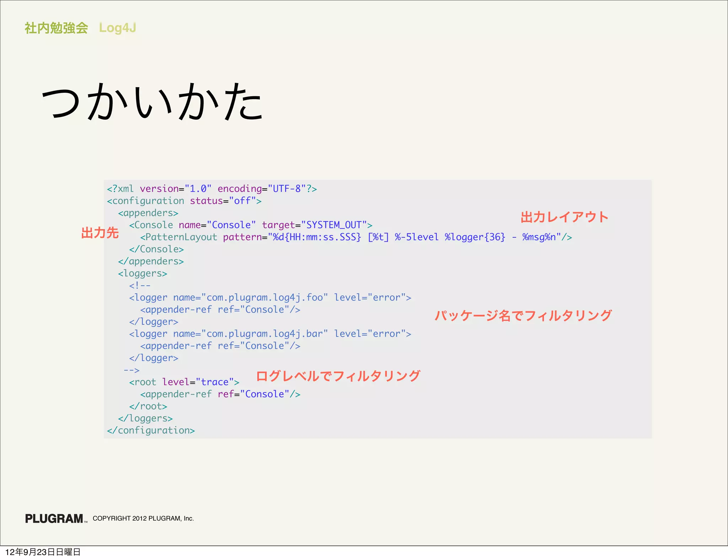Screen dimensions: 728x560
Task: Click appender-ref line under the root element
Action: (220, 394)
